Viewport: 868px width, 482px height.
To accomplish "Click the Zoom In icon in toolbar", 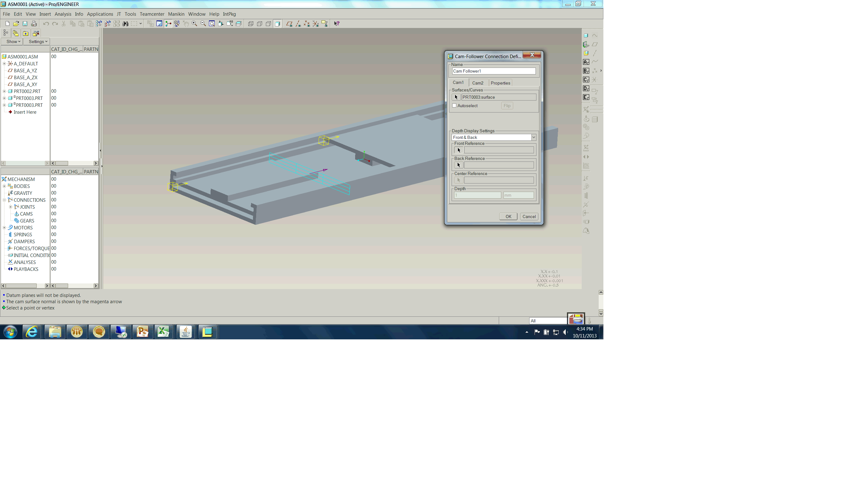I will [x=195, y=23].
